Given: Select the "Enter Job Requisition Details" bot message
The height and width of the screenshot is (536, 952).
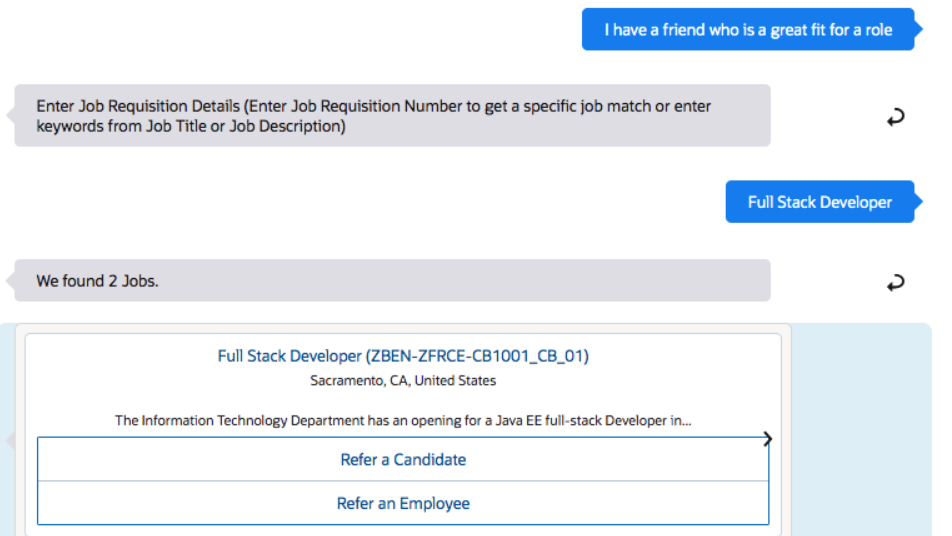Looking at the screenshot, I should point(392,116).
